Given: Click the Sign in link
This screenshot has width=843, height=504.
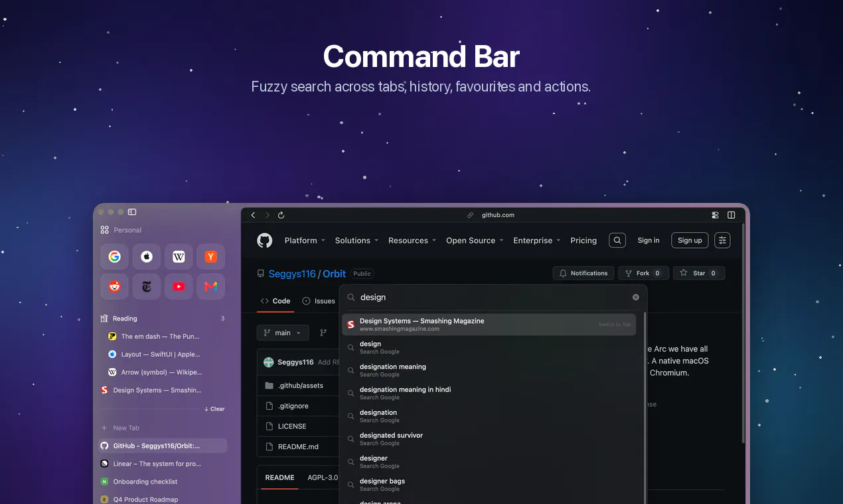Looking at the screenshot, I should coord(649,240).
